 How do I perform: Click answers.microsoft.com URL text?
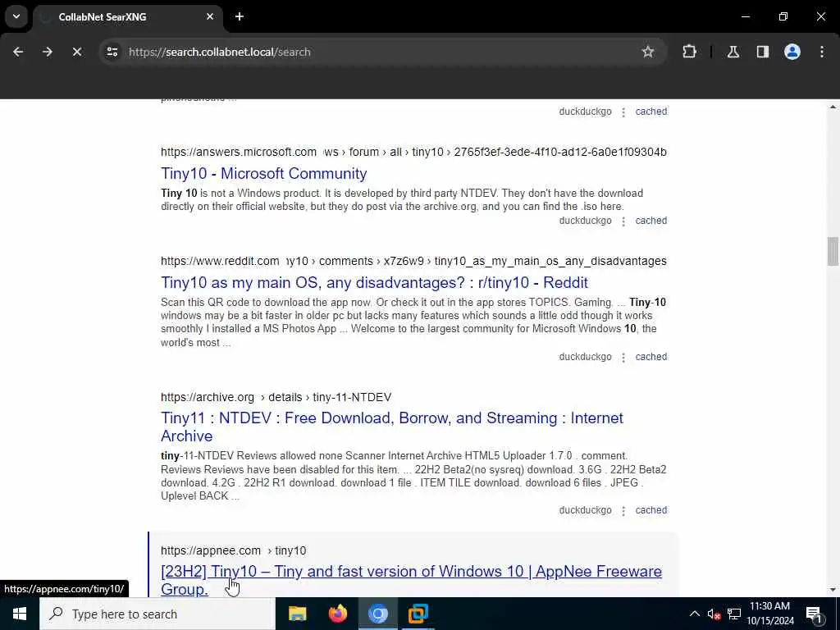point(239,152)
